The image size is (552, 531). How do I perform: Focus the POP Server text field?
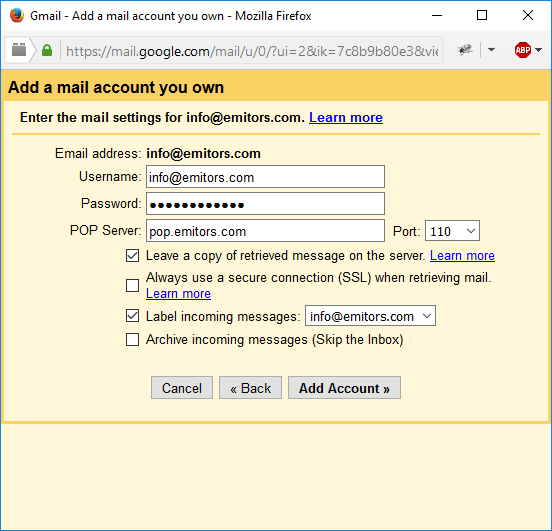(x=265, y=231)
